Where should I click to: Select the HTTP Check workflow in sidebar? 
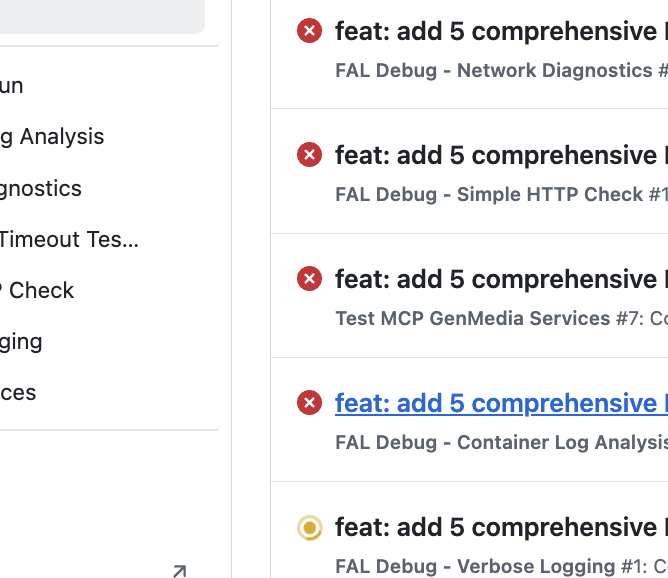(37, 290)
